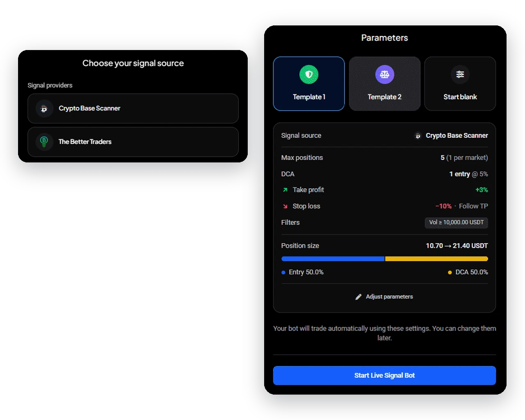Click the small scanner icon in Signal source row
Viewport: 525px width, 420px height.
(x=418, y=136)
